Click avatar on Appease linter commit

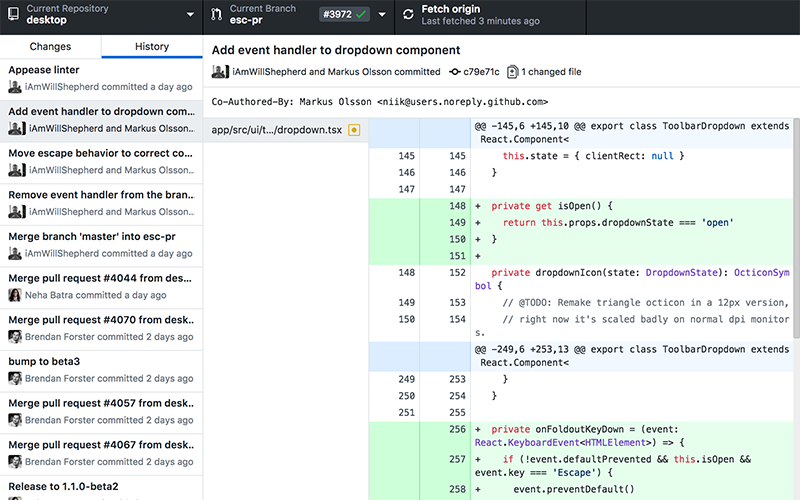15,87
